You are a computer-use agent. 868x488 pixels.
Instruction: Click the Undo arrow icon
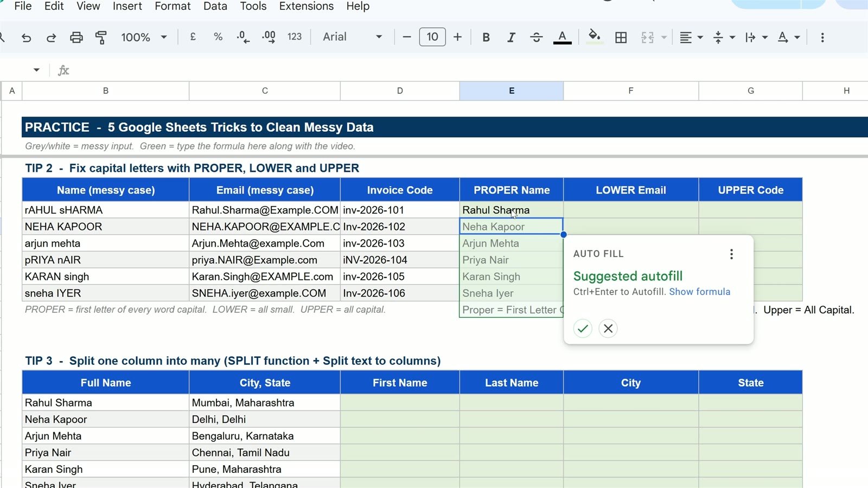(x=26, y=37)
